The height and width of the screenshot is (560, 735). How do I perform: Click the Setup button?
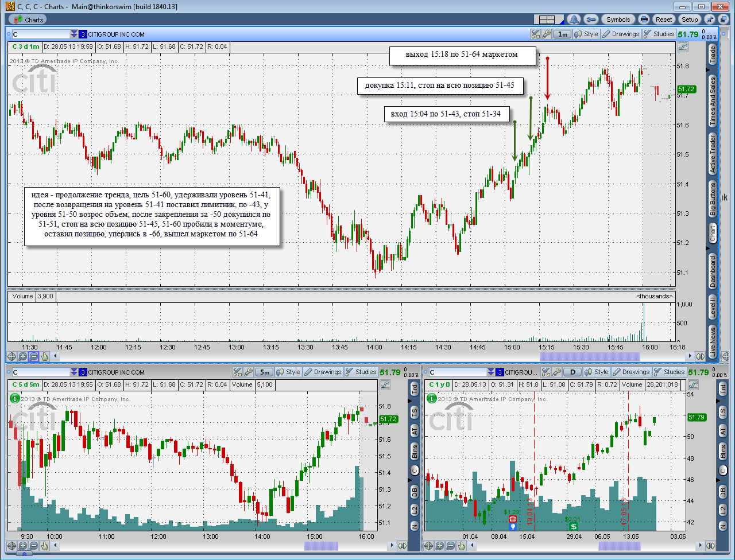(x=690, y=20)
